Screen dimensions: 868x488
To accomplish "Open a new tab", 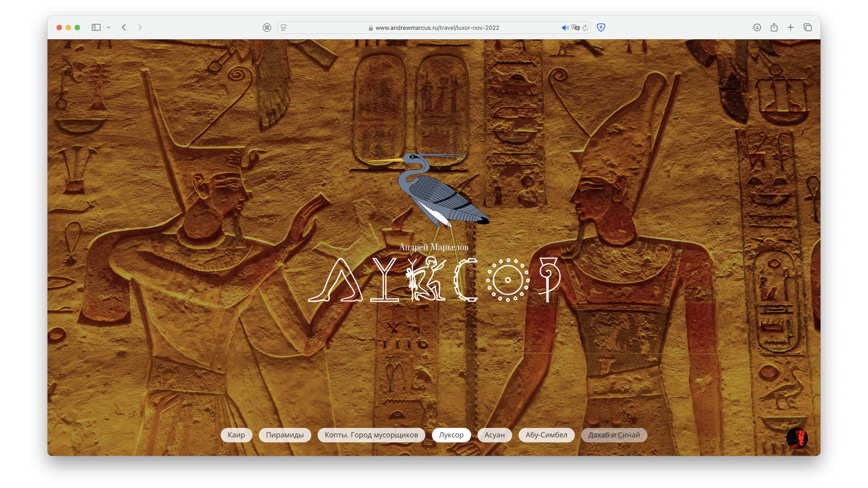I will tap(791, 28).
